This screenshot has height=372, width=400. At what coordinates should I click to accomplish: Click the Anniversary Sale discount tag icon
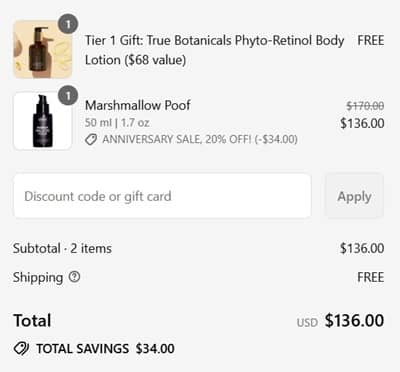91,139
